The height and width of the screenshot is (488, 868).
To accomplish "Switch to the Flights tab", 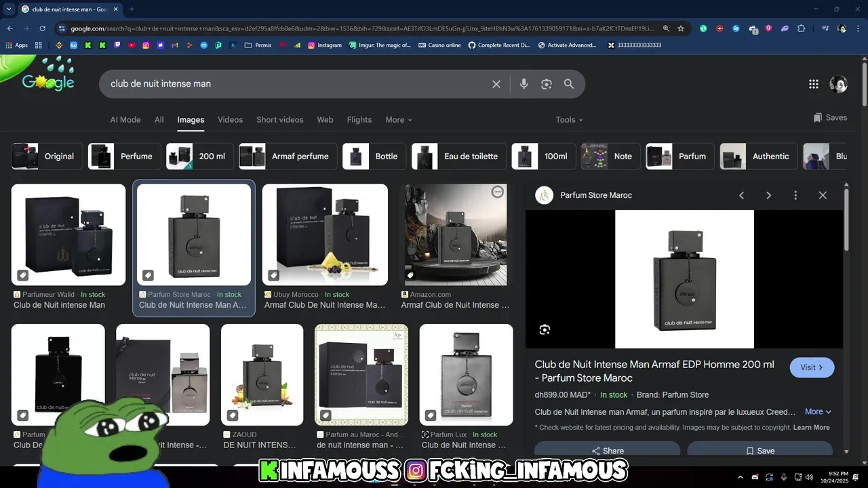I will (359, 119).
